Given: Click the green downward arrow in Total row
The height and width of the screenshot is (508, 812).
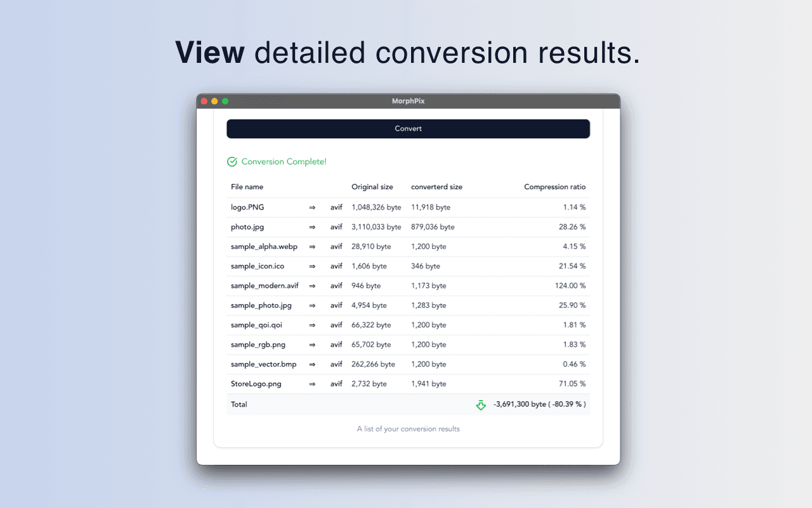Looking at the screenshot, I should pyautogui.click(x=481, y=404).
